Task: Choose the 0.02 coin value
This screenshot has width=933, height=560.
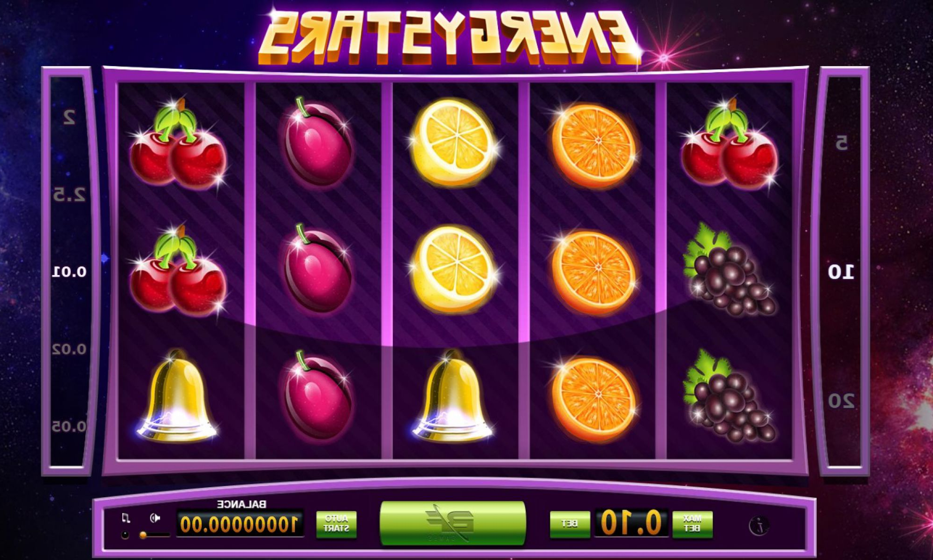Action: [69, 349]
